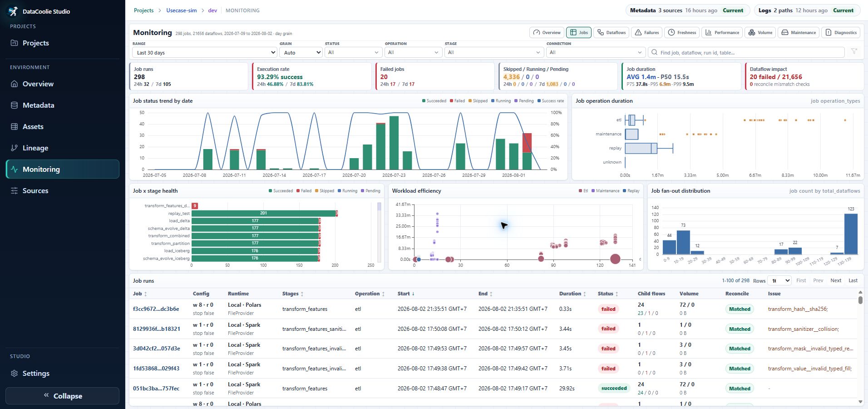This screenshot has height=409, width=868.
Task: Sort by Start column arrow icon
Action: point(413,294)
